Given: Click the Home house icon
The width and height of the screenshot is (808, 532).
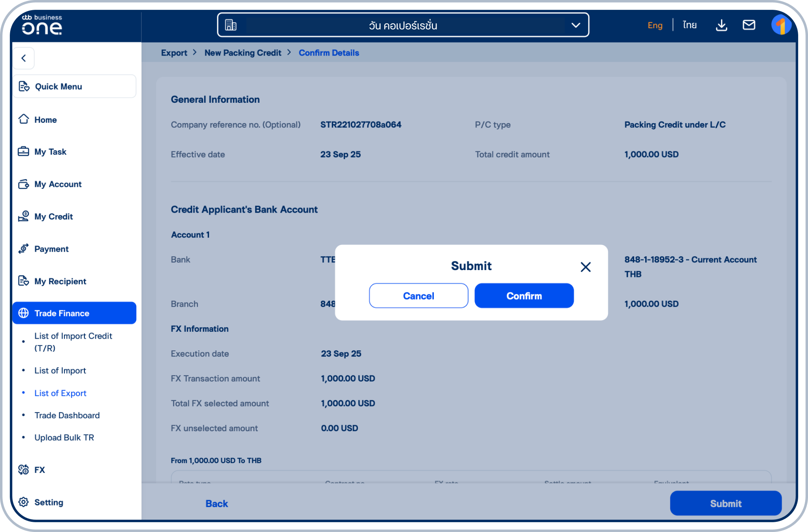Looking at the screenshot, I should point(24,119).
